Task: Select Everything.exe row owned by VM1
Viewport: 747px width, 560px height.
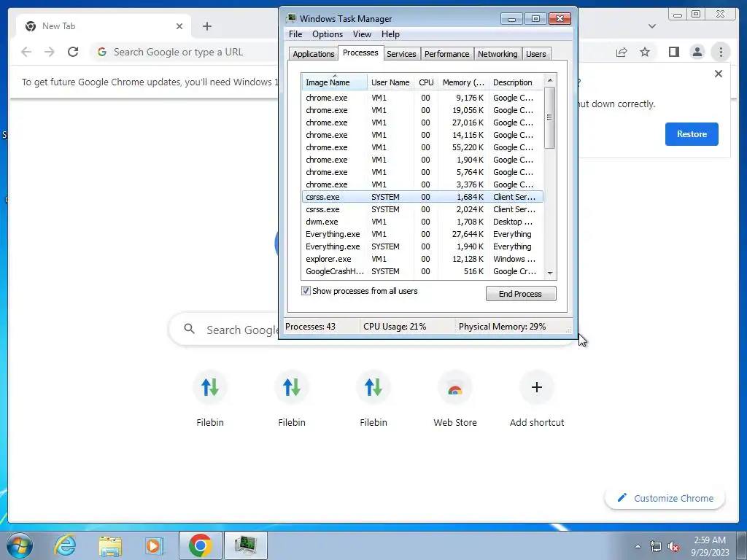Action: 422,234
